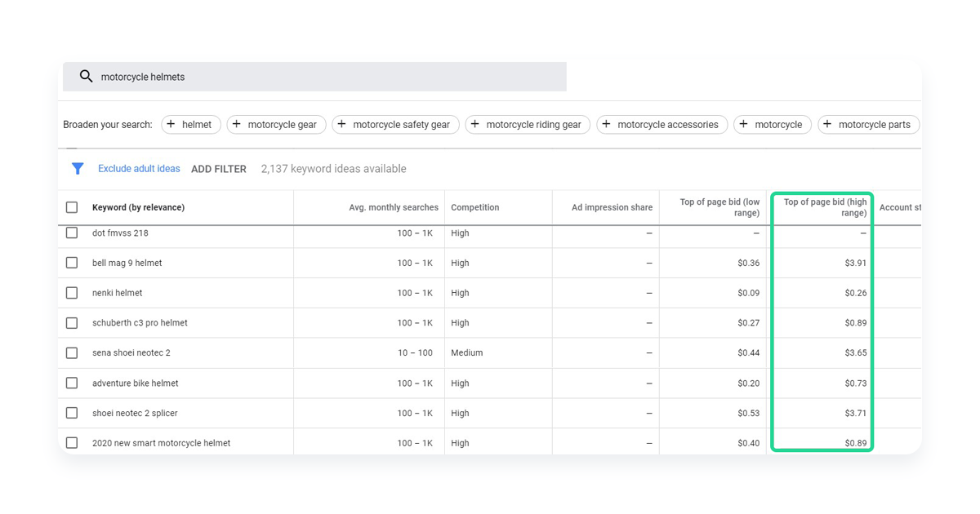980x514 pixels.
Task: Check the 'bell mag 9 helmet' checkbox
Action: pos(72,263)
